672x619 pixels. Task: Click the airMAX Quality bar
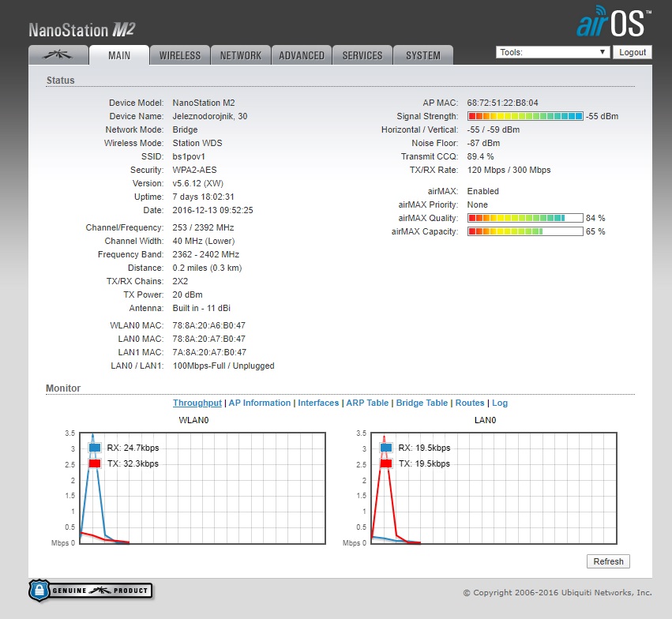click(525, 218)
